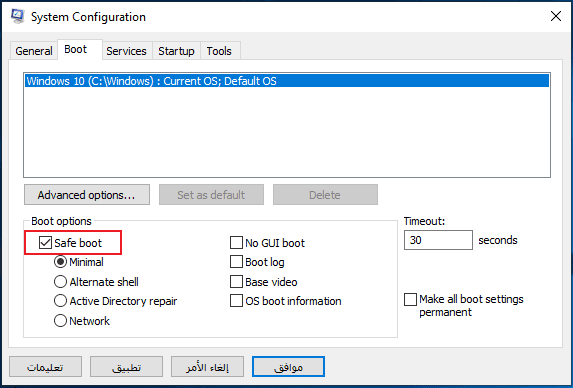The width and height of the screenshot is (573, 388).
Task: Open the Services tab
Action: pyautogui.click(x=126, y=51)
